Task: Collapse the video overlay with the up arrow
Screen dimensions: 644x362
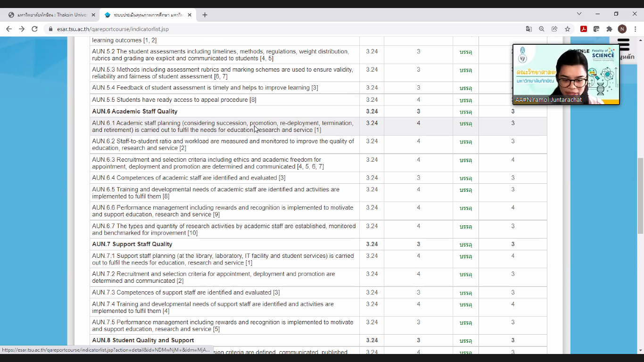Action: click(641, 40)
